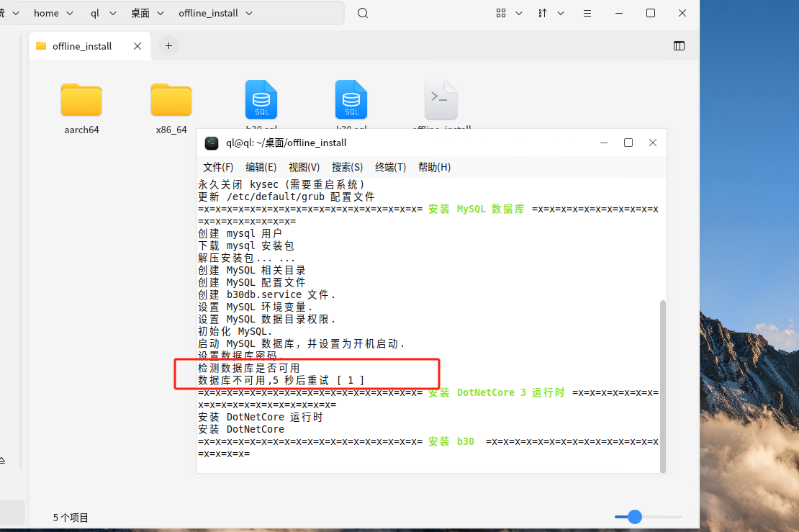Expand the ql breadcrumb dropdown
The image size is (799, 532).
(x=113, y=13)
